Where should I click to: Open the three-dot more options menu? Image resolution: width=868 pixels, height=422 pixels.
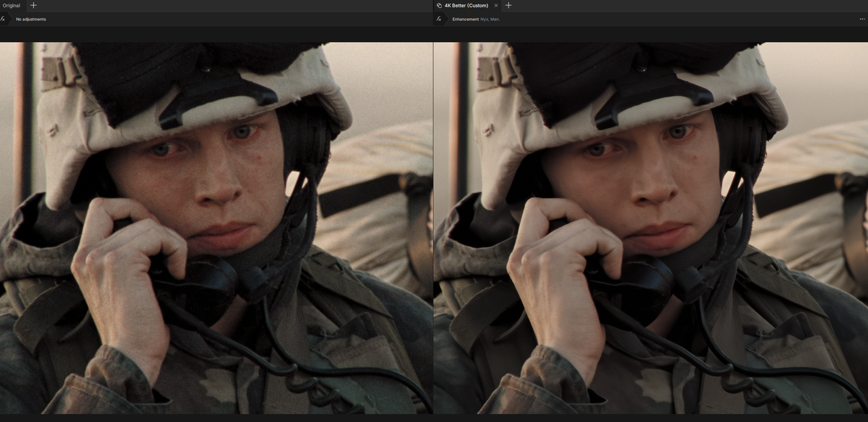tap(862, 19)
